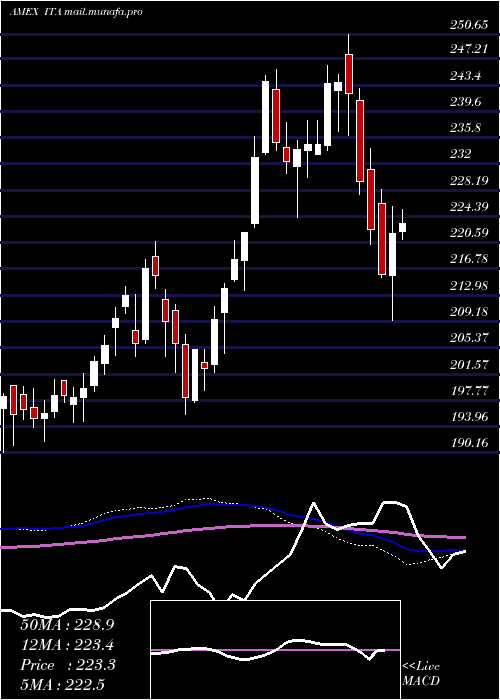Click the 12MA : 223.4 readout
500x700 pixels.
[66, 645]
